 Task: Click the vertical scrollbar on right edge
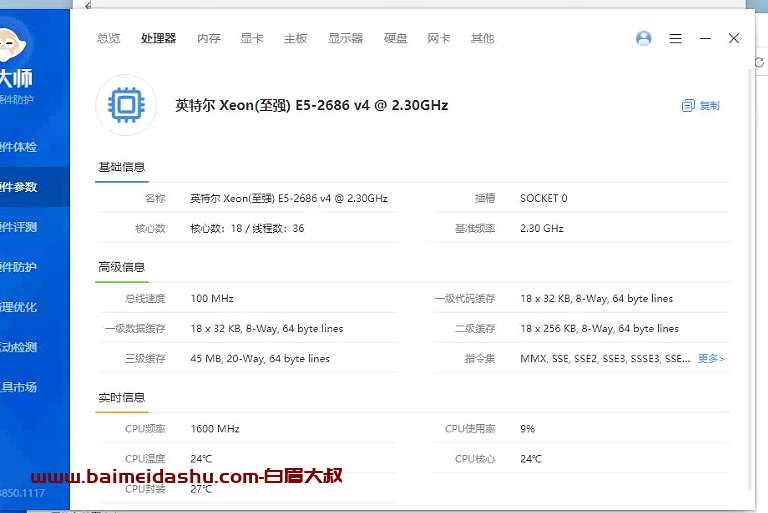pyautogui.click(x=749, y=279)
